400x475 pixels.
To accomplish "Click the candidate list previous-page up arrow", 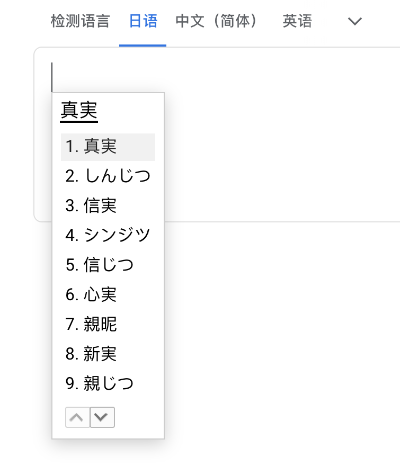I will point(77,417).
